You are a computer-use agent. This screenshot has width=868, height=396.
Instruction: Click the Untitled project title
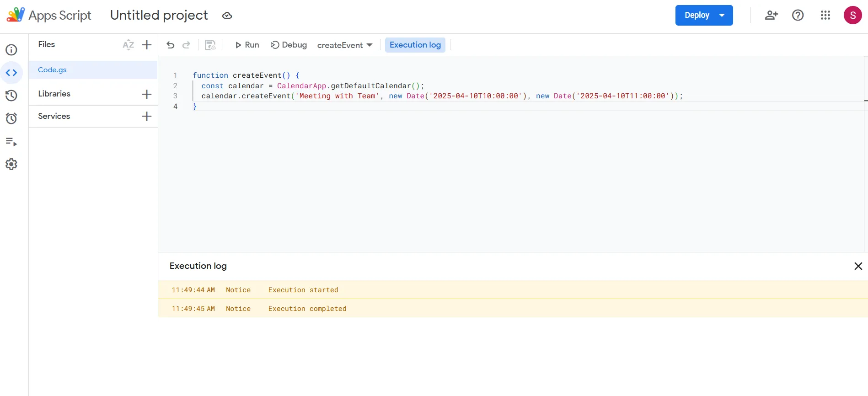159,15
